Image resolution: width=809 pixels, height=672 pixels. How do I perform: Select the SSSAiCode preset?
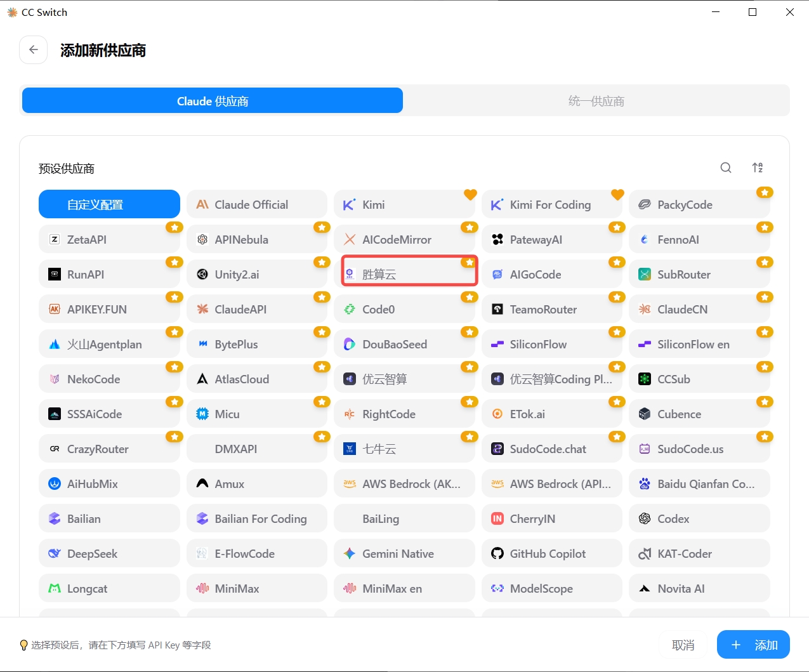(109, 414)
